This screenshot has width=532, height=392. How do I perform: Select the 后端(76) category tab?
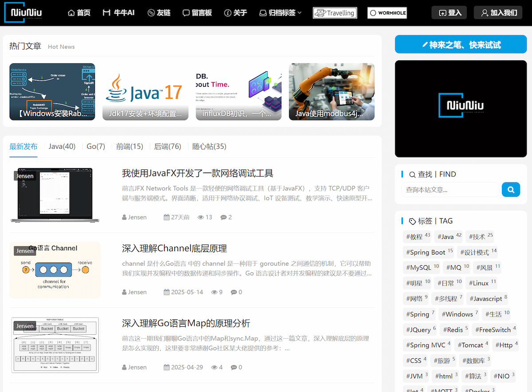(x=168, y=146)
